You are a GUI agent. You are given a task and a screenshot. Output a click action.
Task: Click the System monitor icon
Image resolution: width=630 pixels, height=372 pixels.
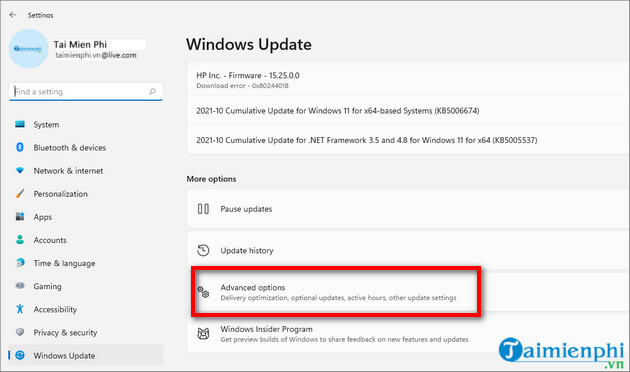point(20,124)
